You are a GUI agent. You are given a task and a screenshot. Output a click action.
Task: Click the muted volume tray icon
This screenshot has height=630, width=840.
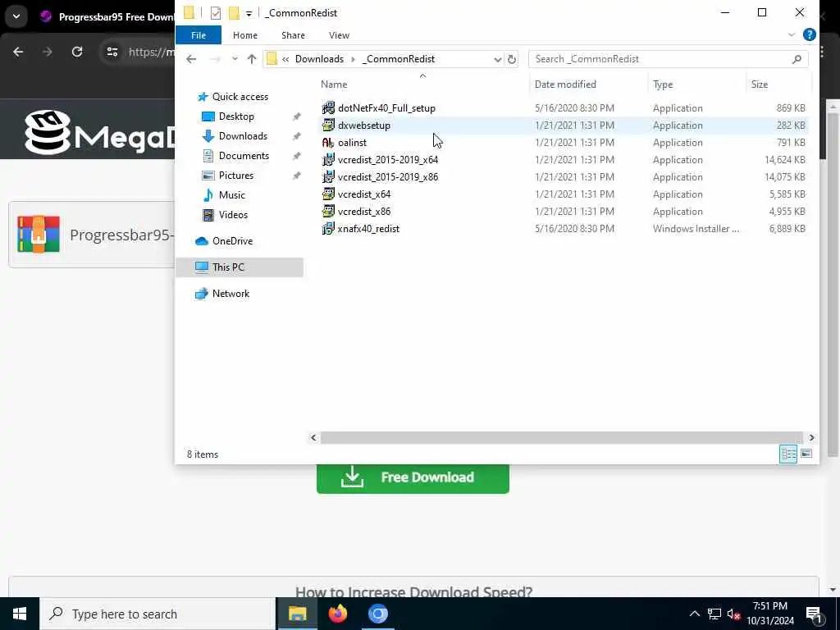click(x=734, y=614)
